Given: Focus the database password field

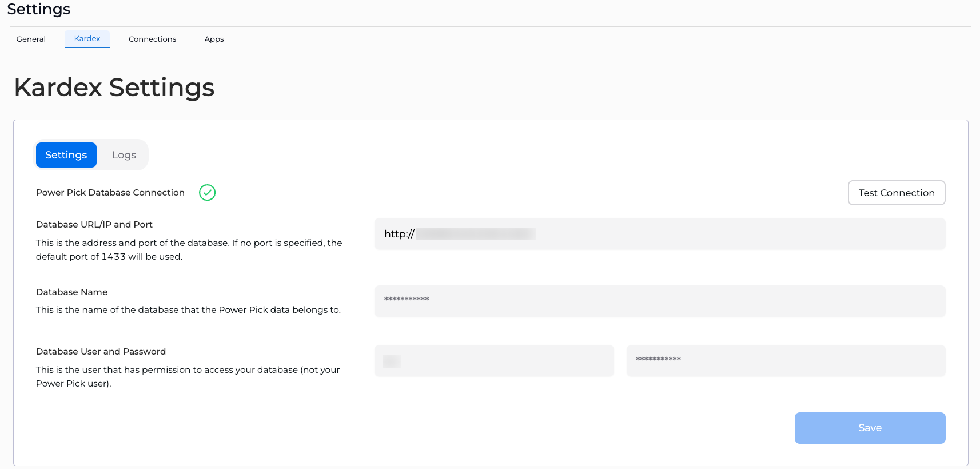Looking at the screenshot, I should [786, 361].
